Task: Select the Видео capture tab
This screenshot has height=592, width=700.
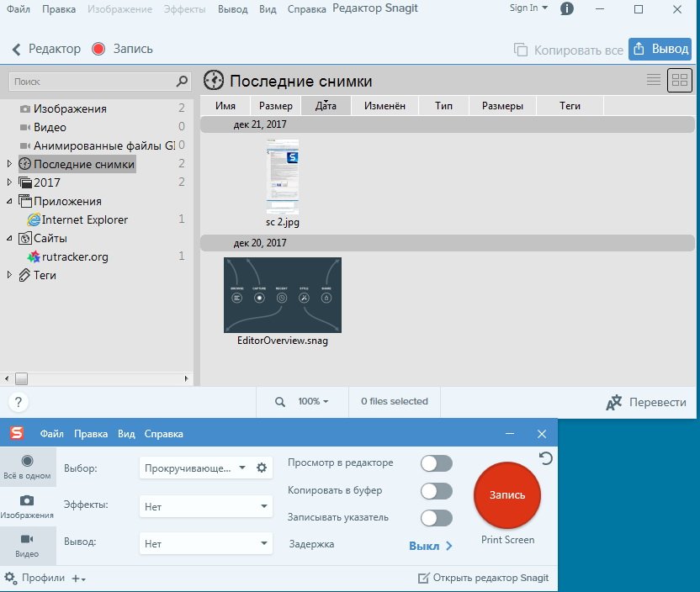Action: coord(27,545)
